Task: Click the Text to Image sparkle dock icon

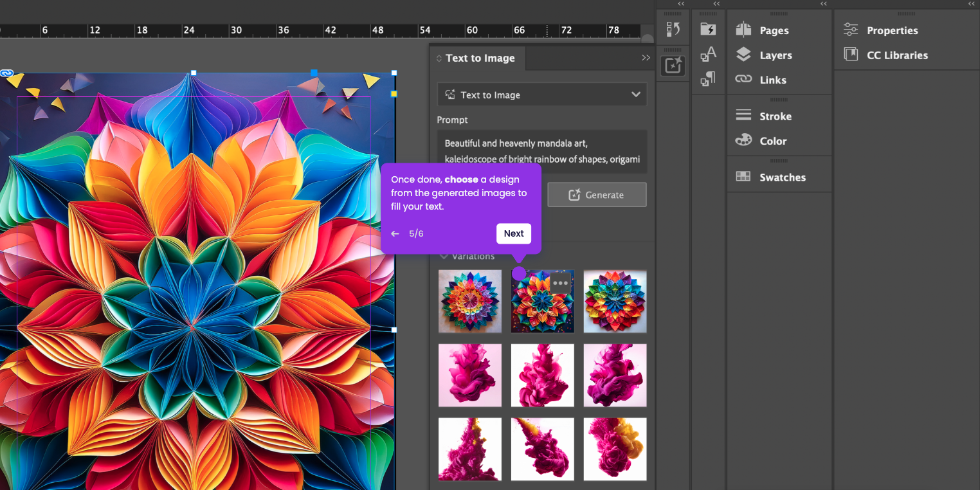Action: (x=673, y=65)
